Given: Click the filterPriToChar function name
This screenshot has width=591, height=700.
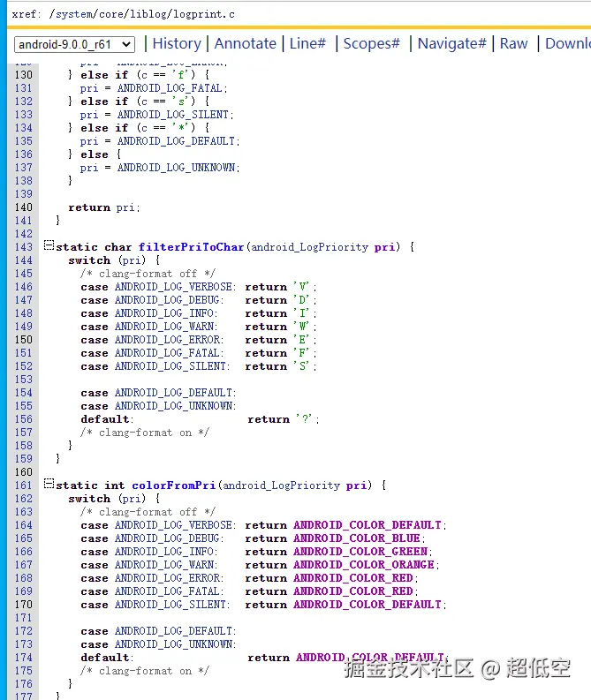Looking at the screenshot, I should [x=191, y=247].
